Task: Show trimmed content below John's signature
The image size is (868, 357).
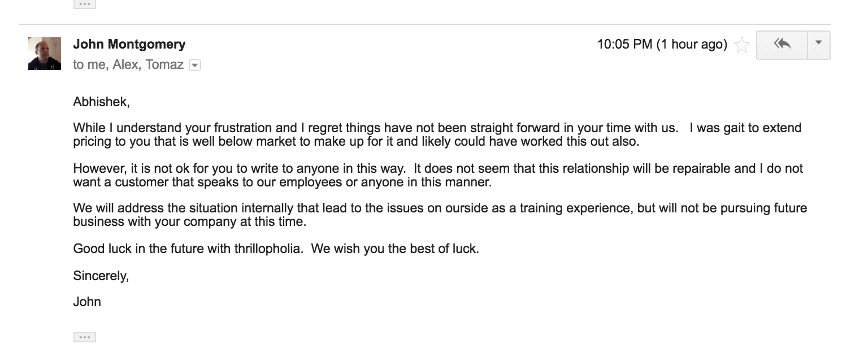Action: 84,337
